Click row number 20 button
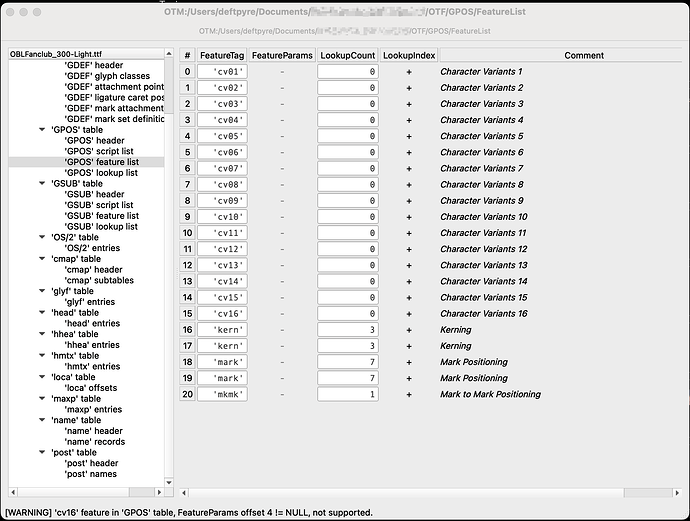 point(187,394)
